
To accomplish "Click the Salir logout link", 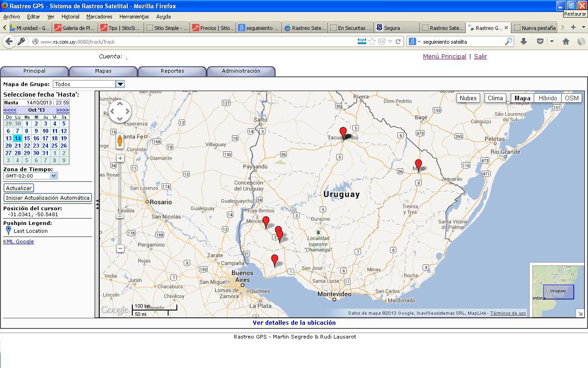I will pos(481,57).
